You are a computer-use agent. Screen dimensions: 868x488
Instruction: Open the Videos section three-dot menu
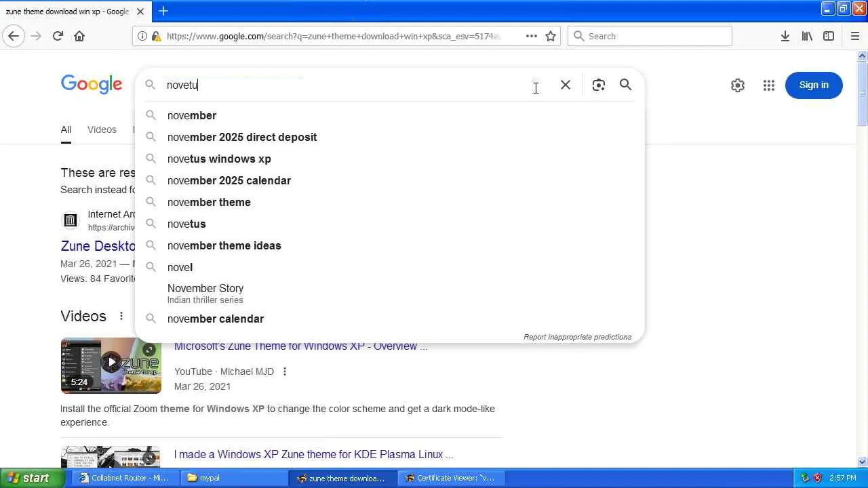coord(121,316)
